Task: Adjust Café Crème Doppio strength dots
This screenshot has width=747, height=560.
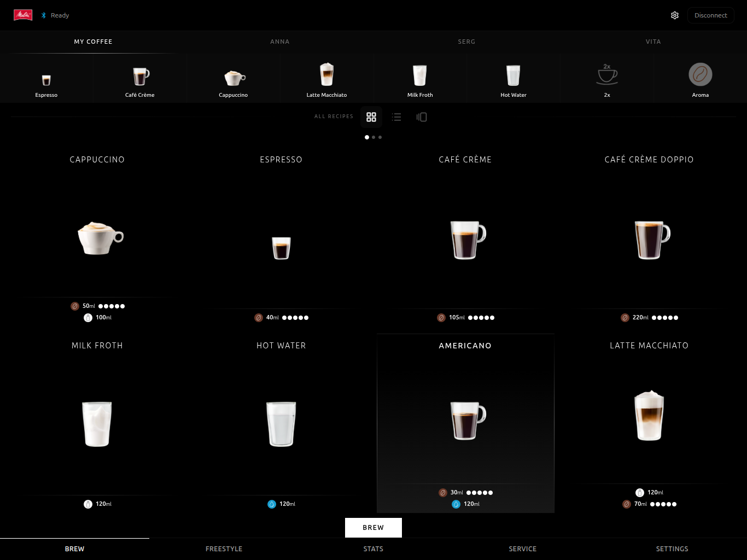Action: click(665, 318)
